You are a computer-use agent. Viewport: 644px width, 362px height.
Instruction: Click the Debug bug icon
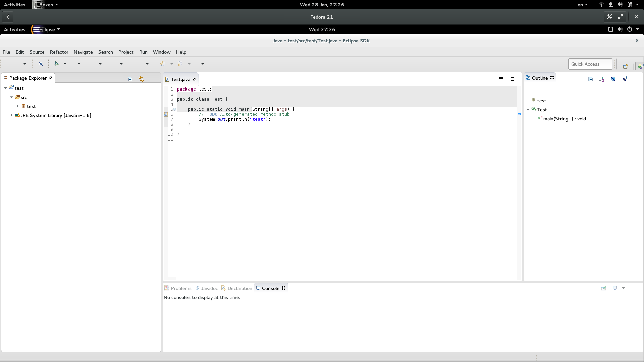(57, 64)
